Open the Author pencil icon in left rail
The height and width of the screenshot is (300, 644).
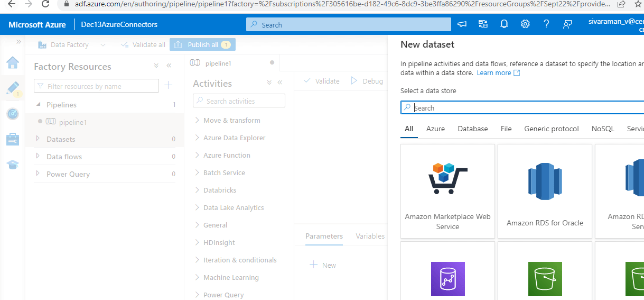pyautogui.click(x=13, y=88)
